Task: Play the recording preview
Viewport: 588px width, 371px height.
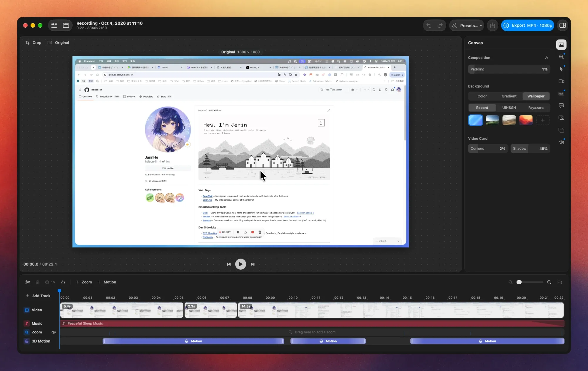Action: coord(240,264)
